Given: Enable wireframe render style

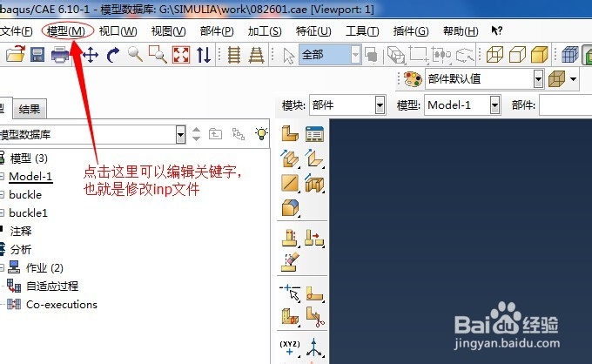Looking at the screenshot, I should tap(494, 55).
